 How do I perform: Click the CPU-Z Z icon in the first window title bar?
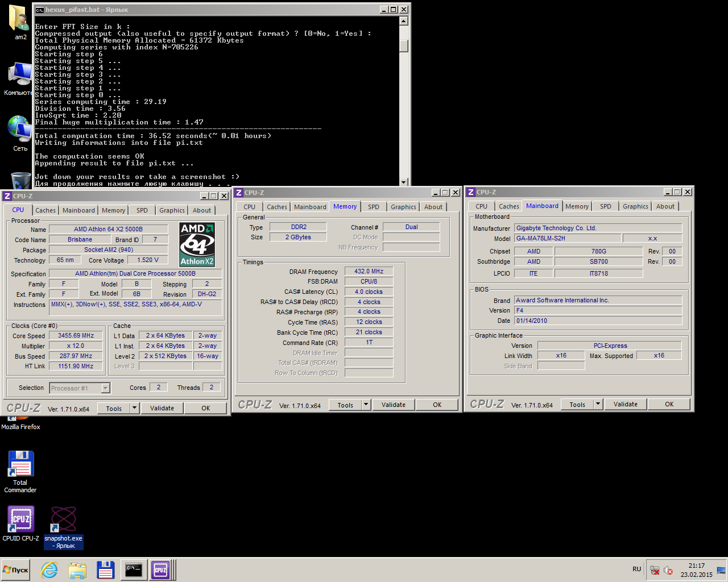(x=7, y=196)
